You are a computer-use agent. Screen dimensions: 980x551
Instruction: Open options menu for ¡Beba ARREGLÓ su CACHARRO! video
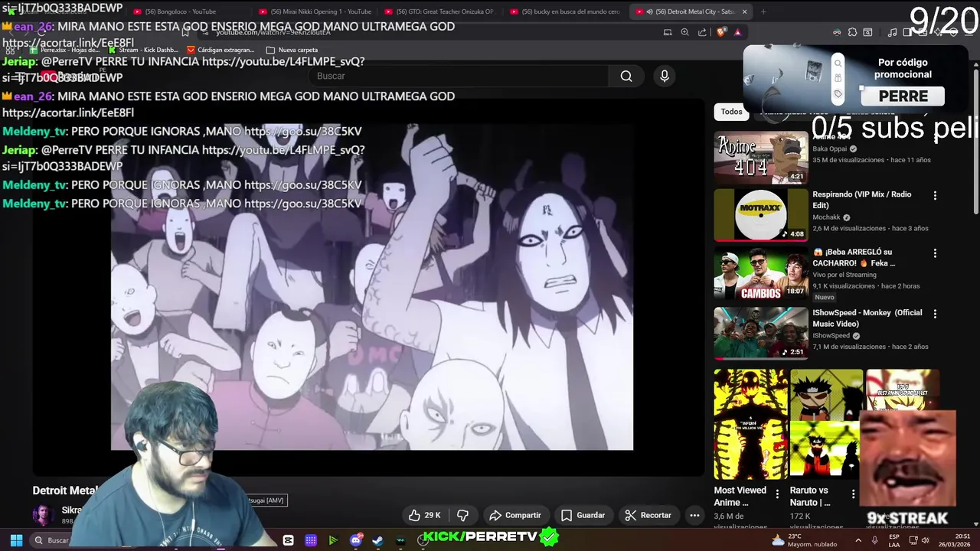(x=935, y=253)
